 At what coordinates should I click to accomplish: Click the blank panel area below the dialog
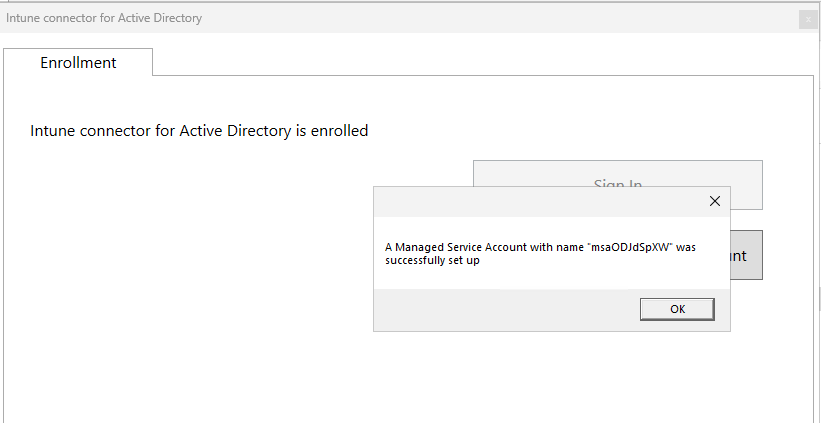550,380
